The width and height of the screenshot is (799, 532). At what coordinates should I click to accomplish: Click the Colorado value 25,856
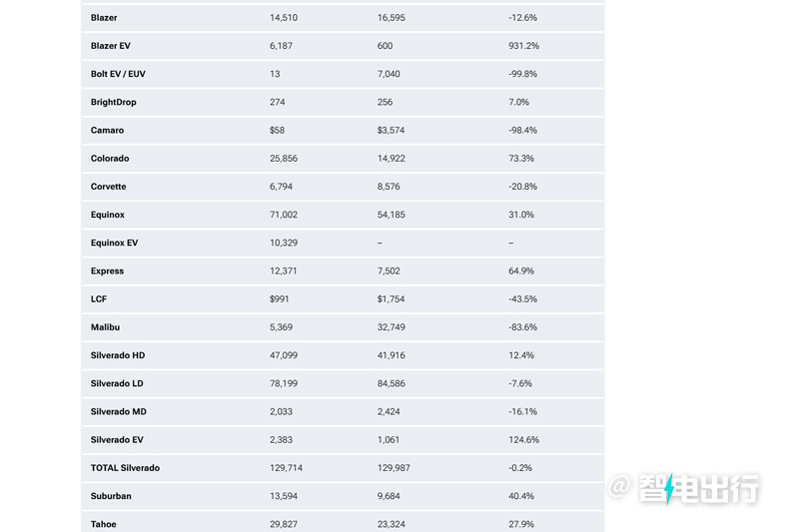pyautogui.click(x=284, y=159)
